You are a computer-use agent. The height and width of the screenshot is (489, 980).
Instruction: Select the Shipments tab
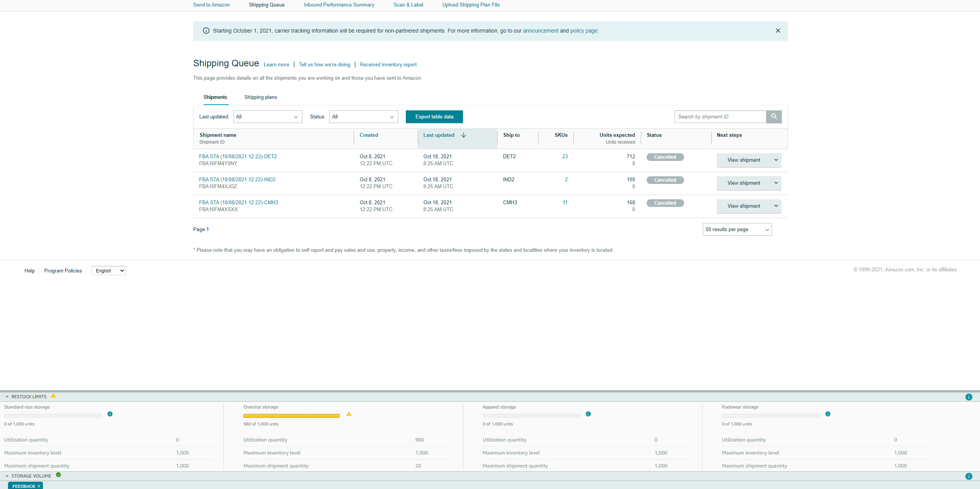pos(215,97)
